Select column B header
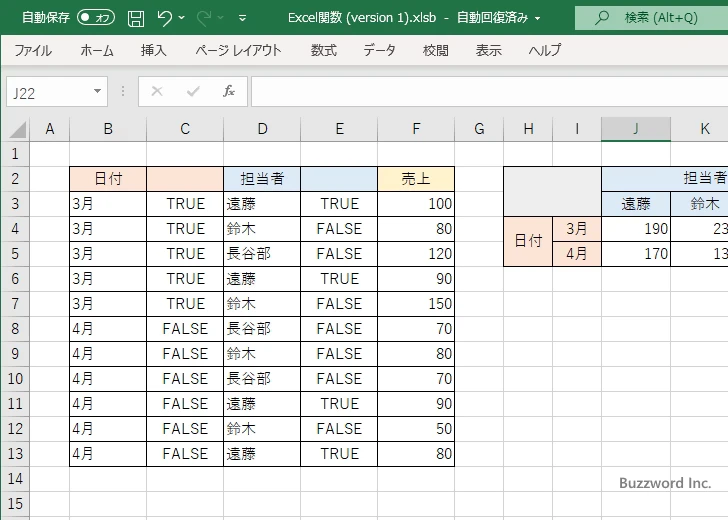 click(x=108, y=129)
